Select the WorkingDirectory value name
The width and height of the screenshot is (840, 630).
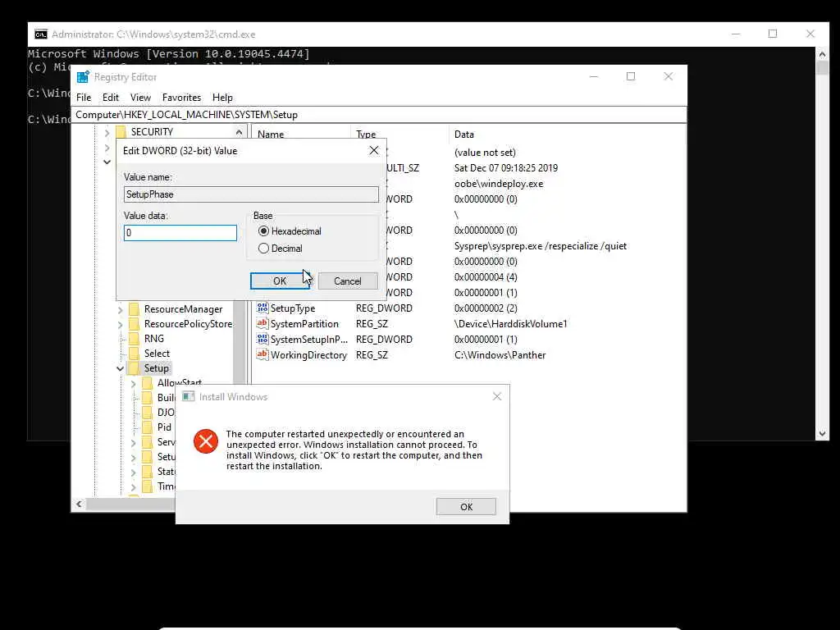click(x=308, y=354)
